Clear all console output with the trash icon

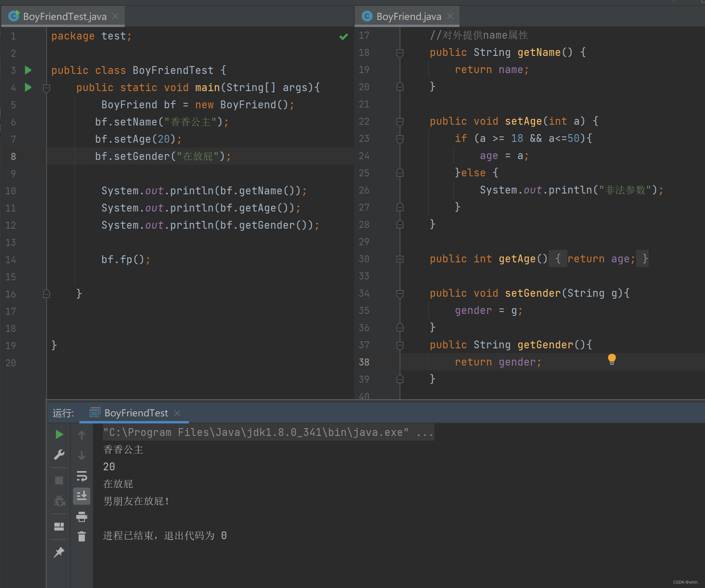[x=82, y=536]
